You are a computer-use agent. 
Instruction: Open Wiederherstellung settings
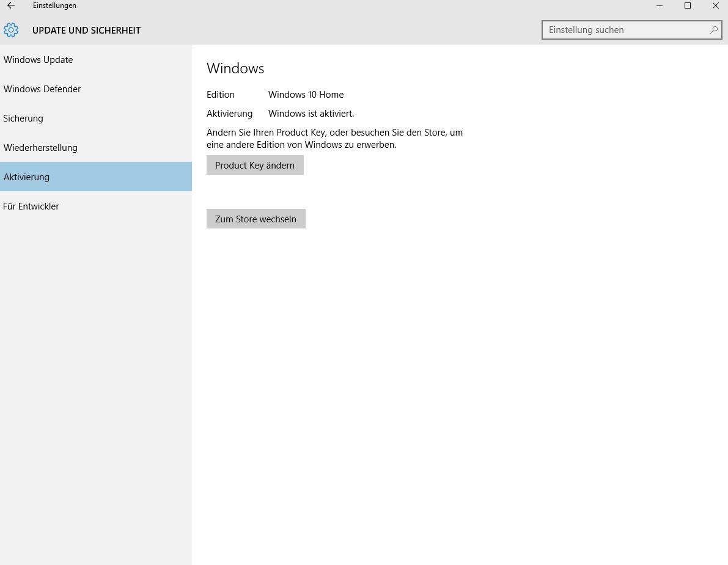[x=95, y=148]
